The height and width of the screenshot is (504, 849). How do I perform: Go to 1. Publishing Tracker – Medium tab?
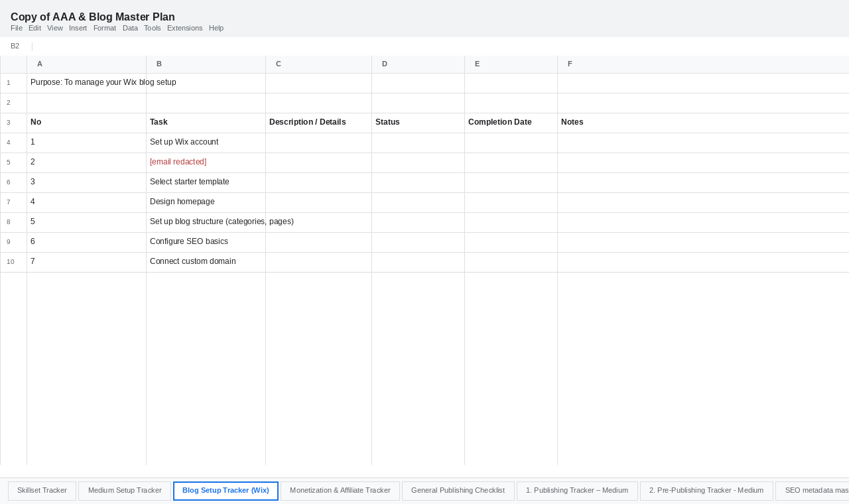click(x=577, y=491)
